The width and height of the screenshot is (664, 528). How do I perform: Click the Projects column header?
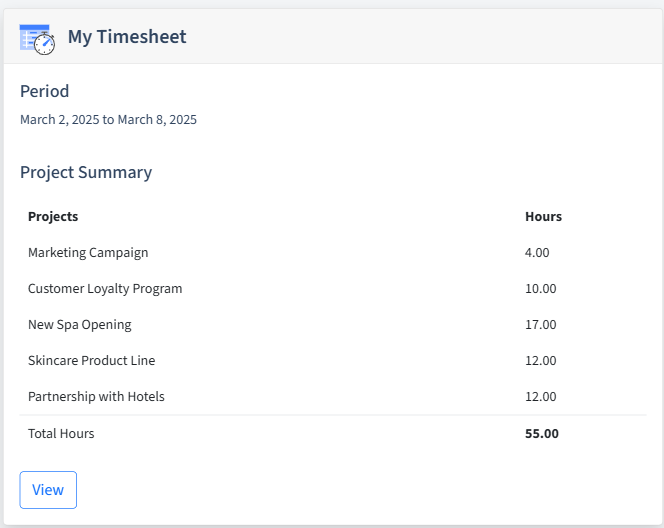tap(53, 216)
